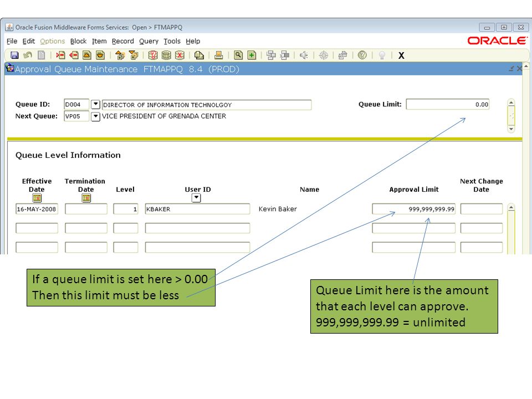Image resolution: width=532 pixels, height=399 pixels.
Task: Click the Workflow Submit toolbar icon
Action: click(x=271, y=55)
